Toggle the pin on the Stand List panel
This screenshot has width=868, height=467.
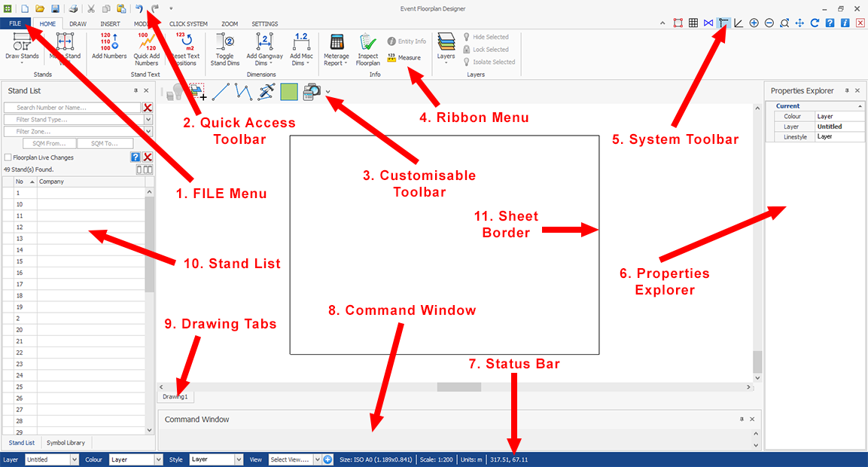pyautogui.click(x=136, y=90)
